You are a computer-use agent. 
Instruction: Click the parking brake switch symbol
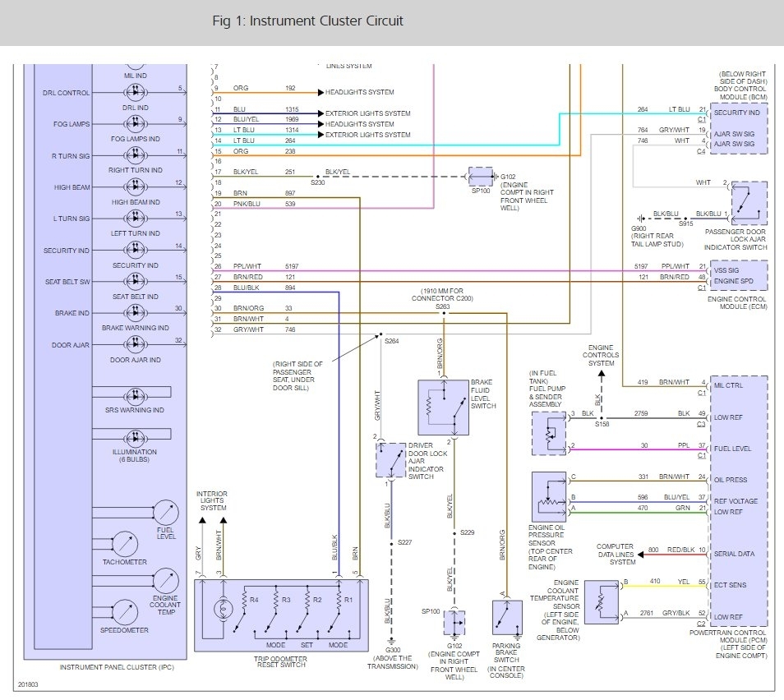pos(507,618)
